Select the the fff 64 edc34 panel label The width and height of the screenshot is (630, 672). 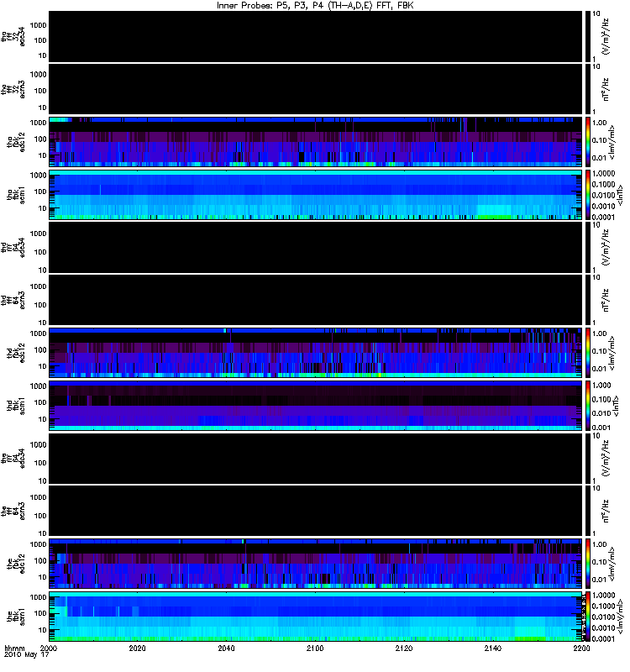pos(13,459)
